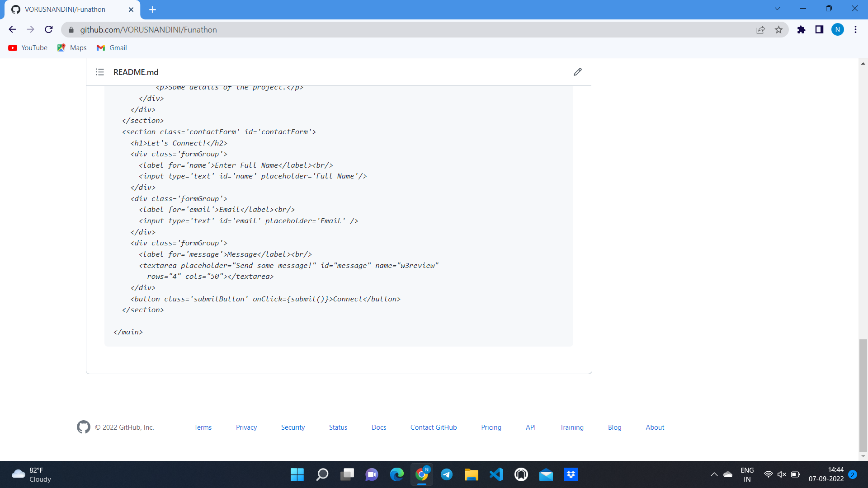Viewport: 868px width, 488px height.
Task: Open the Pricing footer link
Action: [491, 427]
